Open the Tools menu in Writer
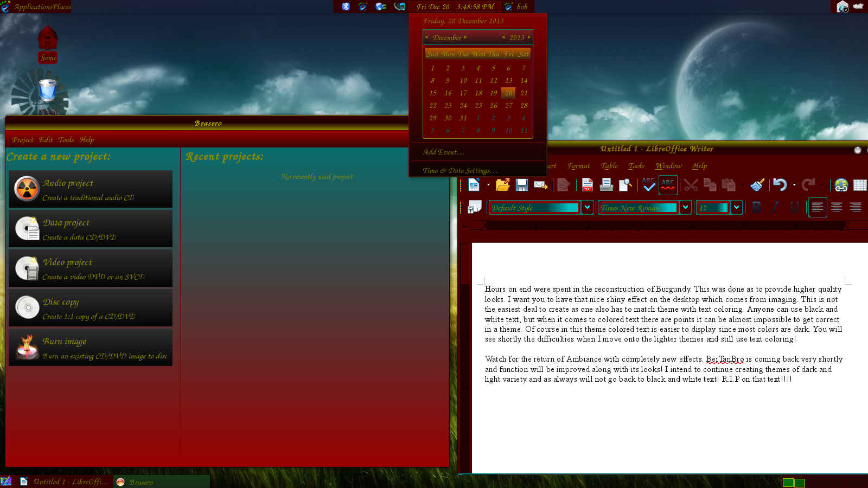Screen dimensions: 868x488 point(636,166)
